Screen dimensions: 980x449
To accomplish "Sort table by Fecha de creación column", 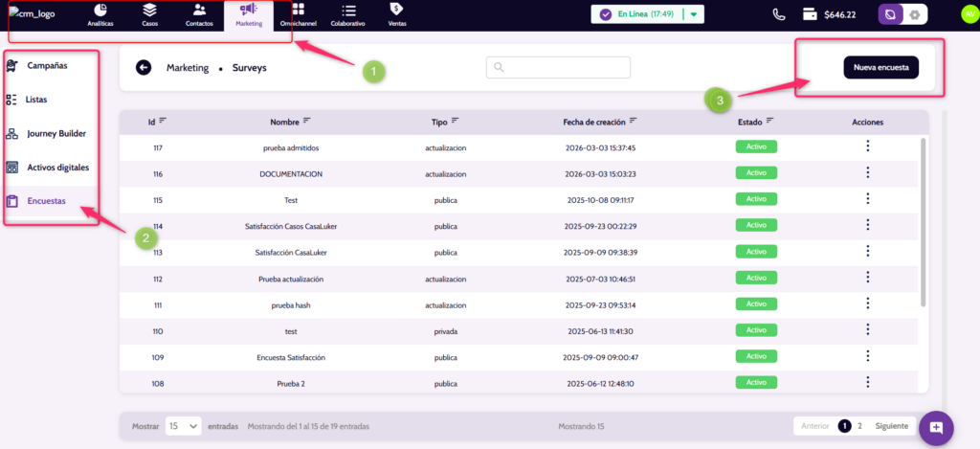I will tap(634, 122).
